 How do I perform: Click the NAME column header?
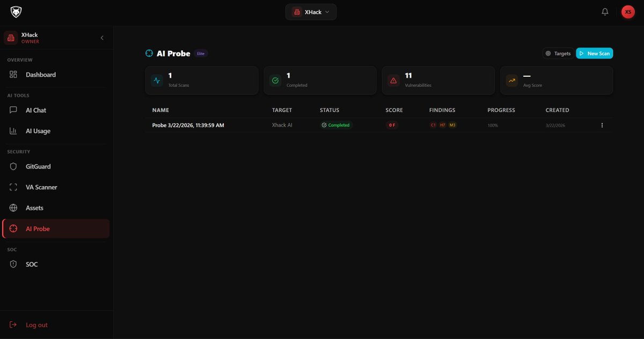(x=160, y=110)
